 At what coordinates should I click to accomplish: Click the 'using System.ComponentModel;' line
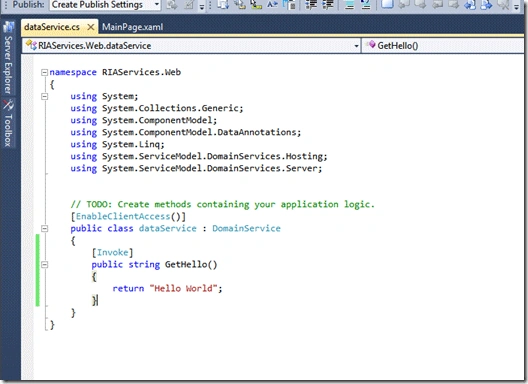pyautogui.click(x=143, y=120)
